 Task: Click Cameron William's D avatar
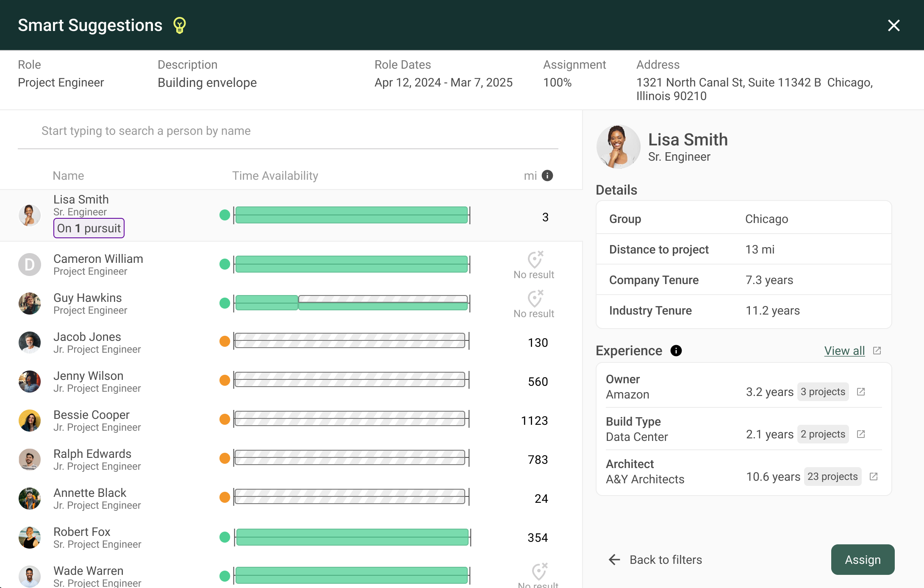click(30, 265)
